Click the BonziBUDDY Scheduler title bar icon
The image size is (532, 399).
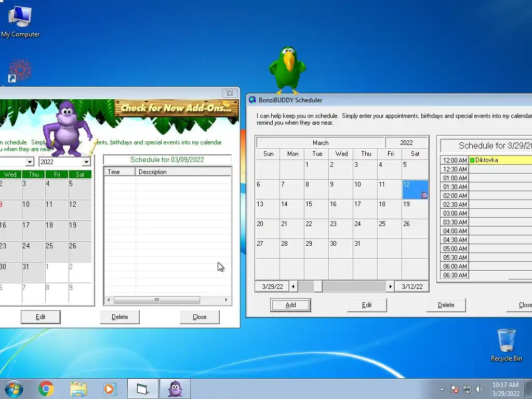[x=252, y=100]
